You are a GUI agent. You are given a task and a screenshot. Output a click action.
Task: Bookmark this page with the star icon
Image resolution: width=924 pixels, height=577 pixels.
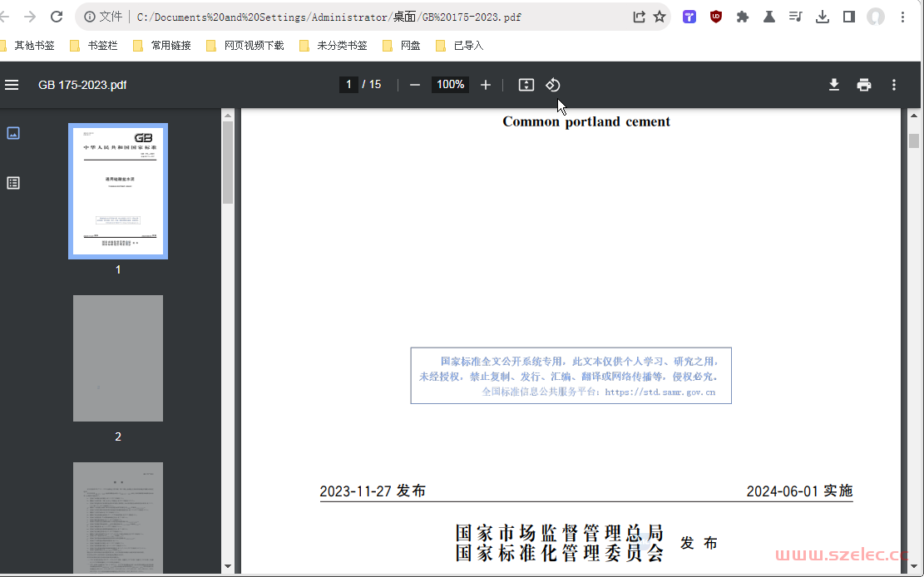point(660,17)
